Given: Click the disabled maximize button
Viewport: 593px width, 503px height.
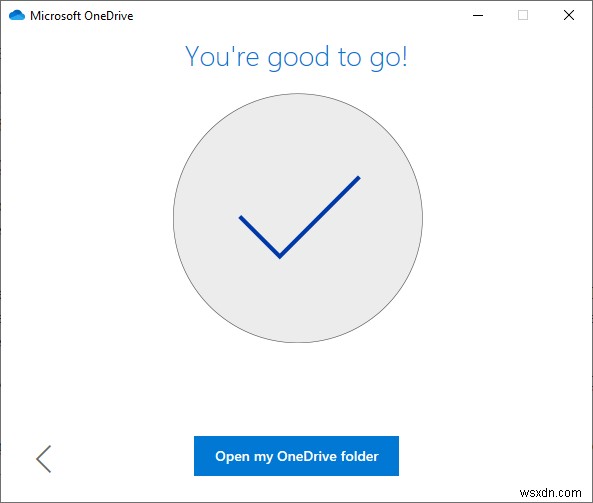Looking at the screenshot, I should point(523,16).
